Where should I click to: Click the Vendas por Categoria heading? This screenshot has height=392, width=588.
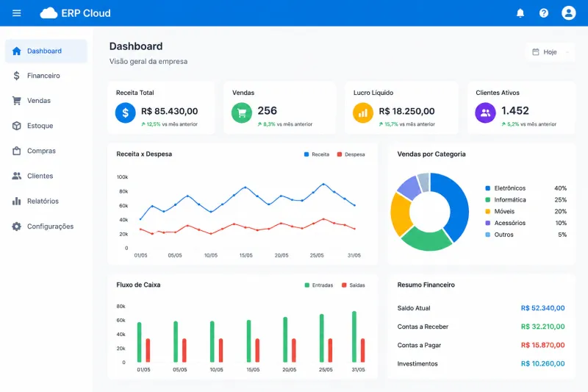click(x=431, y=154)
